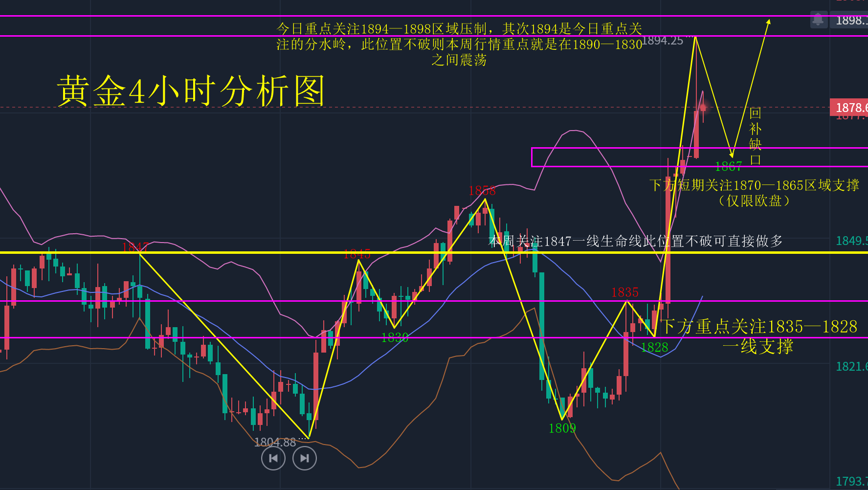Click the red 1845 label
Screen dimensions: 868x490
(357, 254)
